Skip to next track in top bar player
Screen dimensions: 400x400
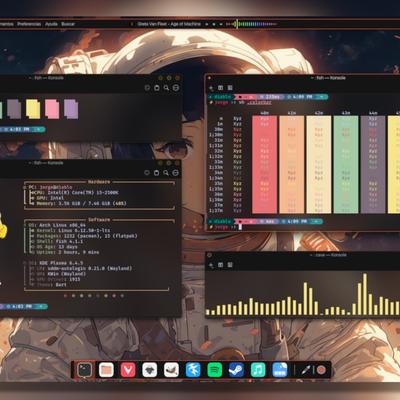(x=221, y=24)
